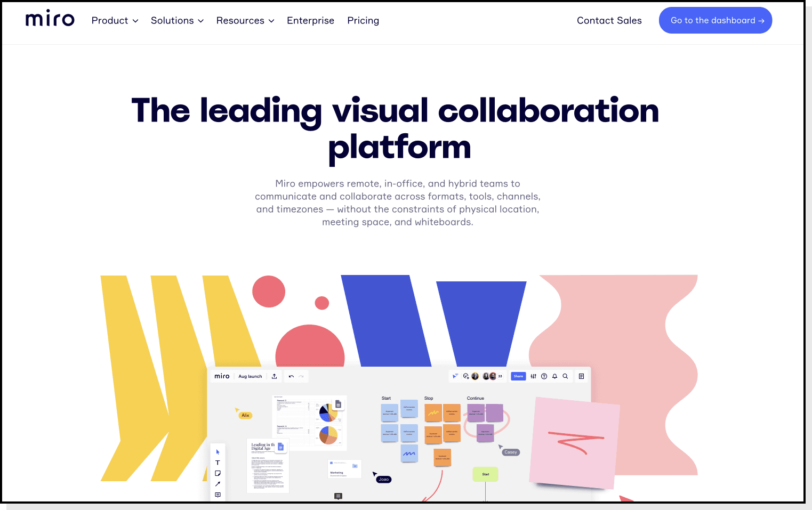The width and height of the screenshot is (812, 510).
Task: Select the Text tool in left toolbar
Action: point(218,463)
